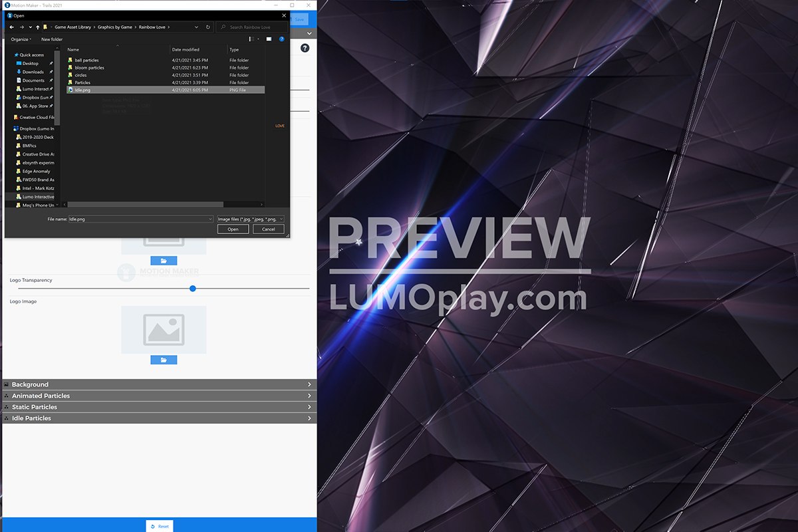The width and height of the screenshot is (798, 532).
Task: Open Desktop in the navigation pane
Action: click(31, 63)
